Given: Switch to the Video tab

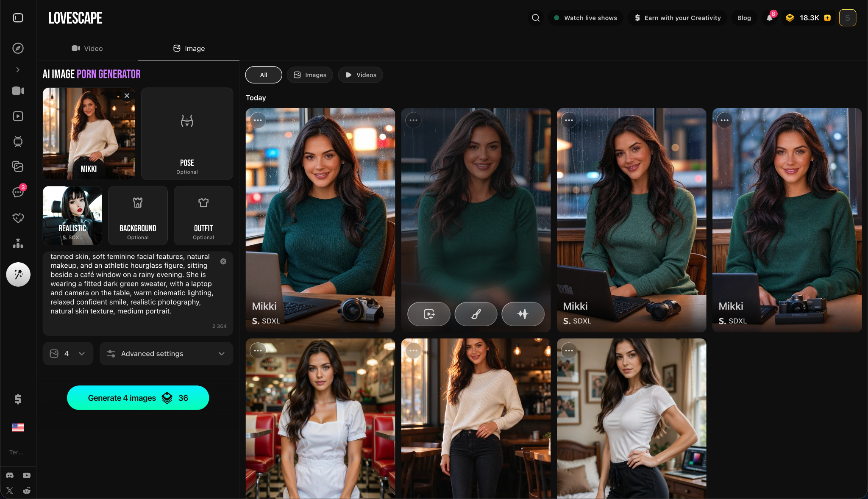Looking at the screenshot, I should pos(87,48).
